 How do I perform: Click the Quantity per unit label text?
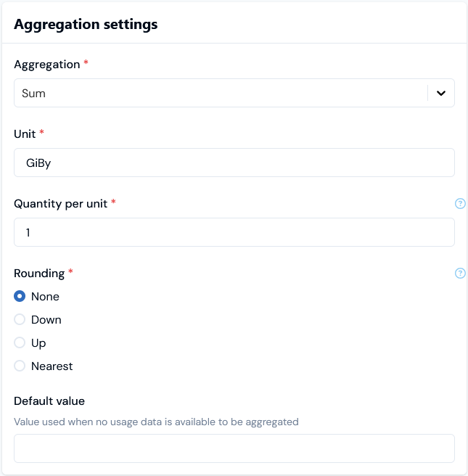click(x=61, y=204)
